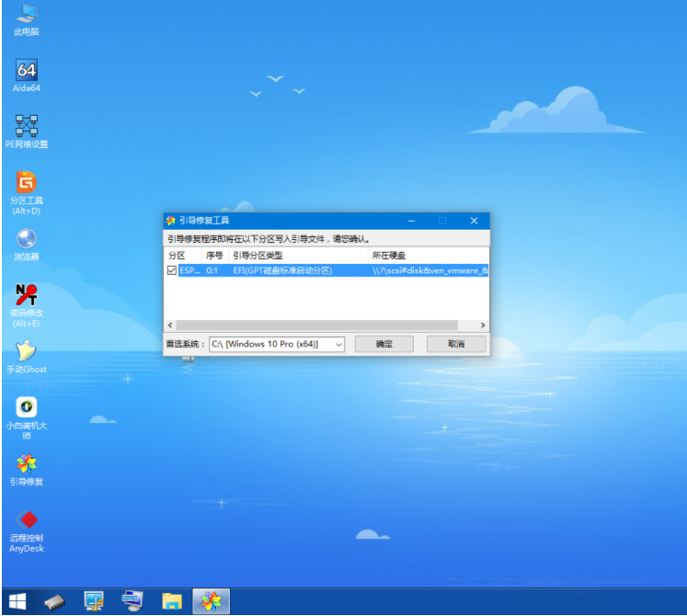Open PE网络设置 network icon

pos(27,131)
